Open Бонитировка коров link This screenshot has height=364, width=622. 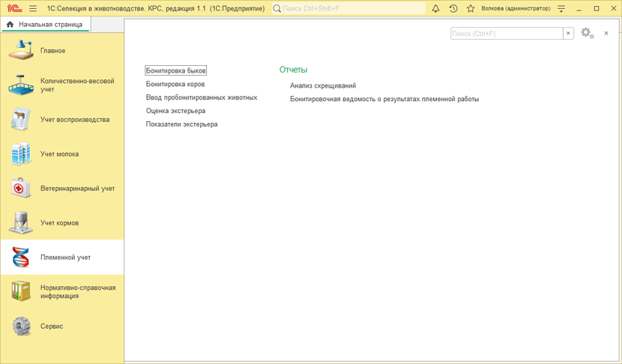[x=175, y=84]
